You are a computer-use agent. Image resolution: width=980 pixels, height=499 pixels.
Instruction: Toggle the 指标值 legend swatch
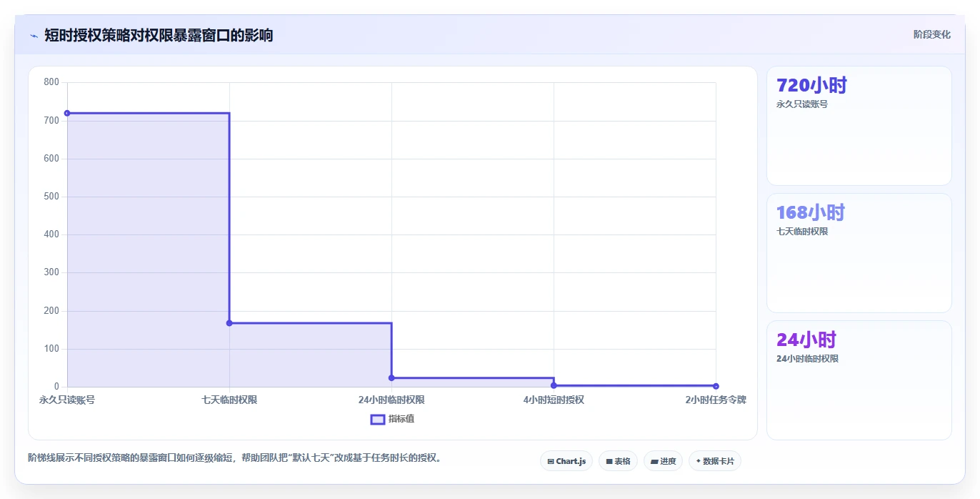[x=378, y=419]
